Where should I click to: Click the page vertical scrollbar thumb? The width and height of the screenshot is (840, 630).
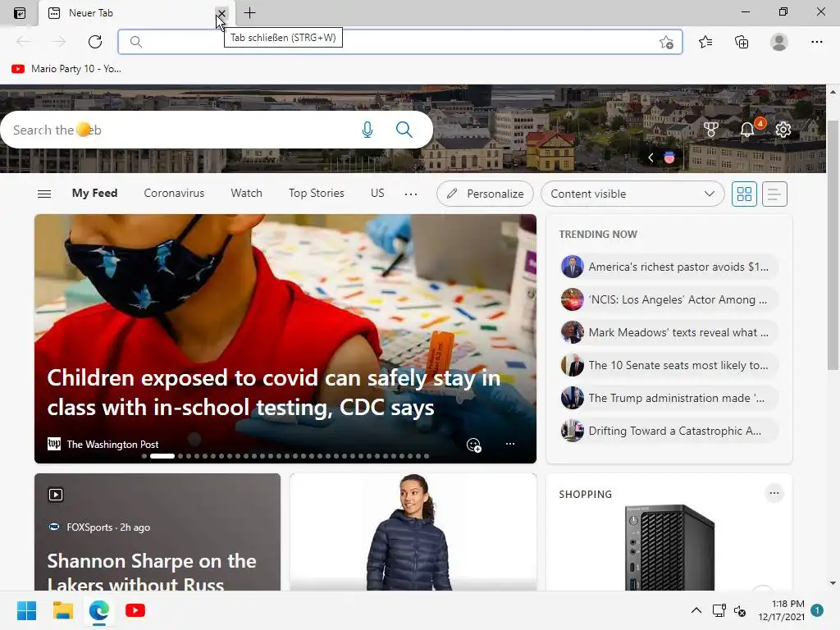coord(833,245)
